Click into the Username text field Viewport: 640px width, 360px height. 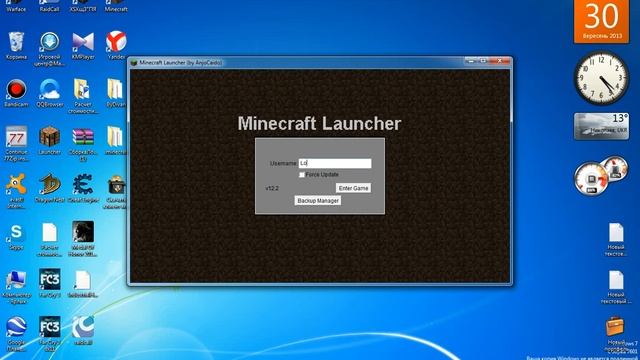point(335,163)
